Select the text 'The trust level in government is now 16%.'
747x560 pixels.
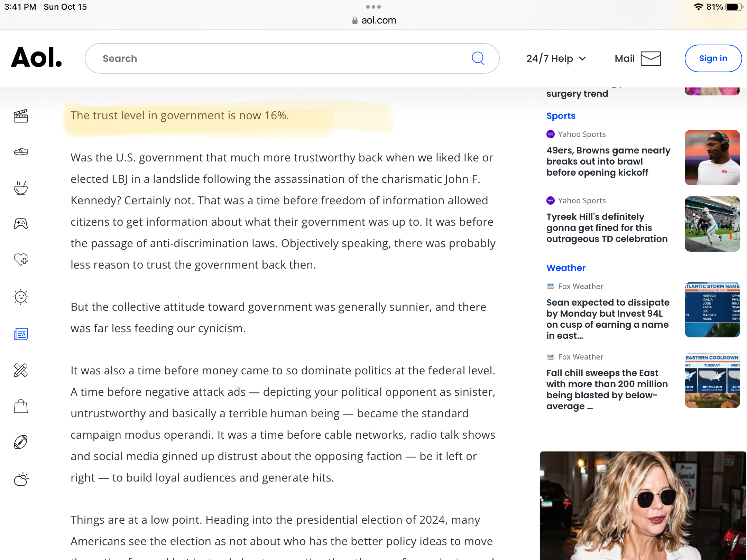180,115
